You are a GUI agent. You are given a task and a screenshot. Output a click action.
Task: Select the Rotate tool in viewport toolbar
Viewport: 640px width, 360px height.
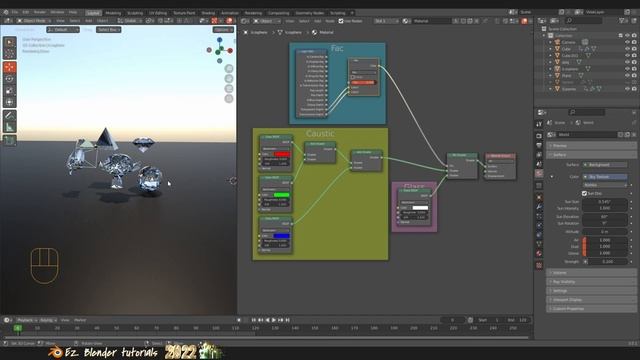(x=10, y=79)
